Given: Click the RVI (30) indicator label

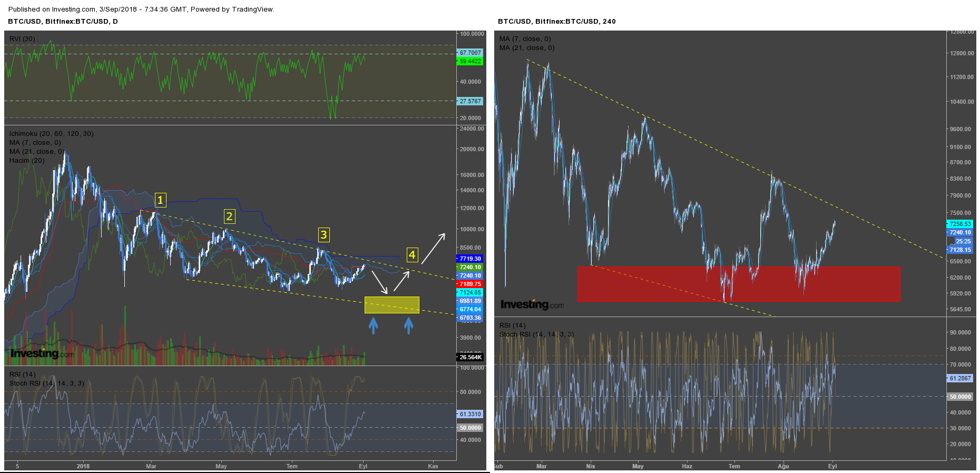Looking at the screenshot, I should click(22, 39).
